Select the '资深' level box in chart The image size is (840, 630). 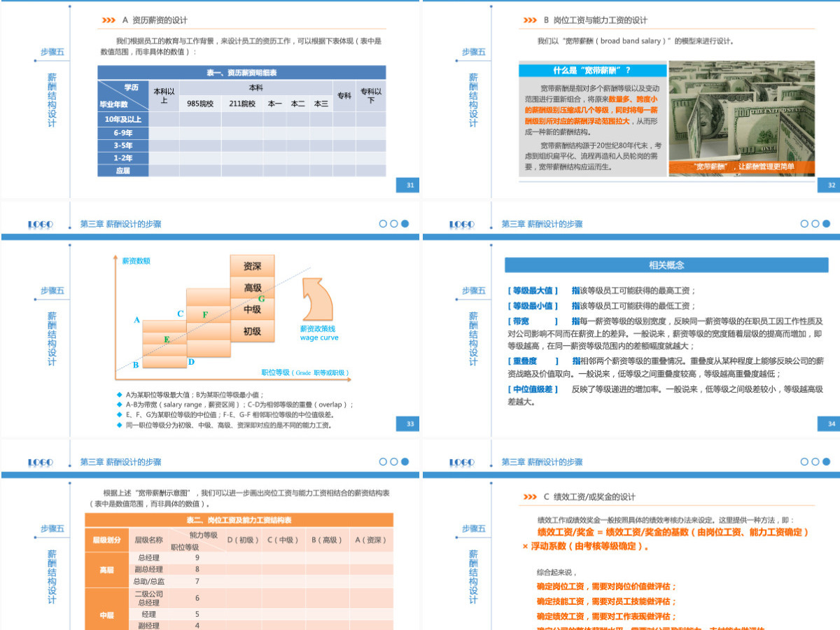pos(252,266)
